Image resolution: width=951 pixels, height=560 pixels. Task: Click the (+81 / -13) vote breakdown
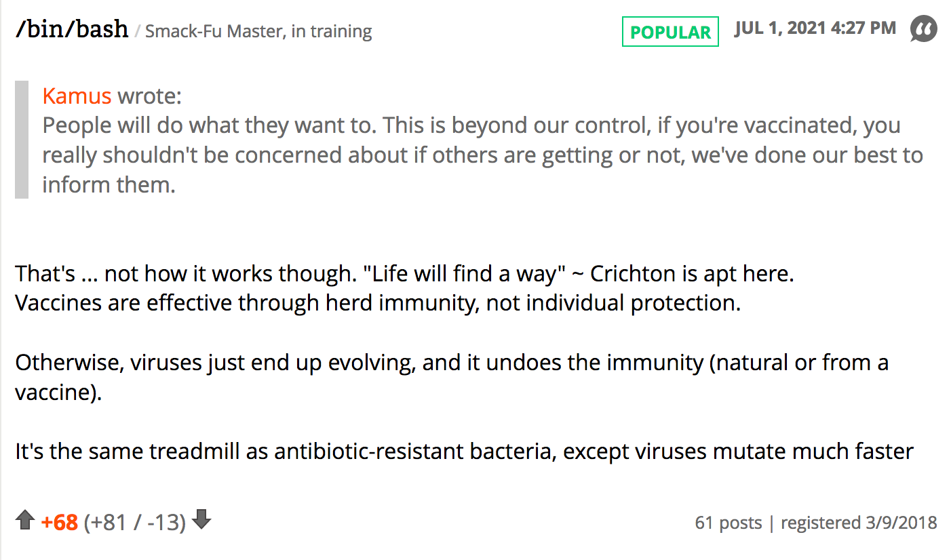pos(134,522)
